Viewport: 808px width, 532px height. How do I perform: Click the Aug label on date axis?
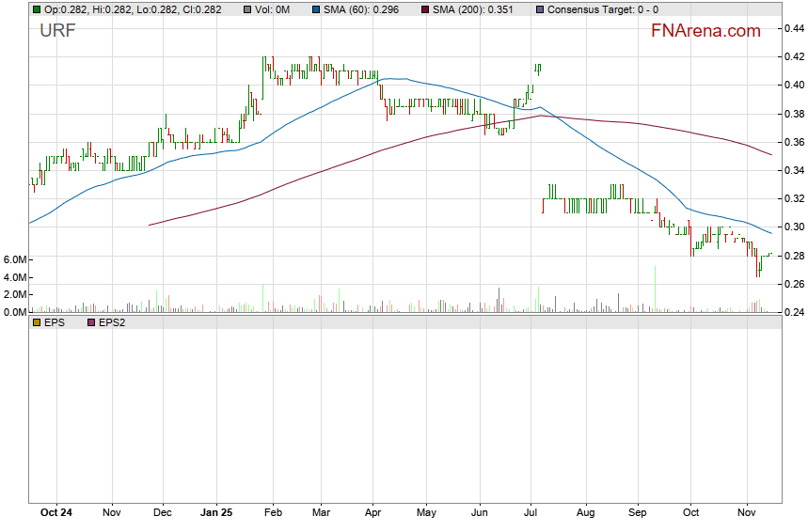tap(584, 514)
